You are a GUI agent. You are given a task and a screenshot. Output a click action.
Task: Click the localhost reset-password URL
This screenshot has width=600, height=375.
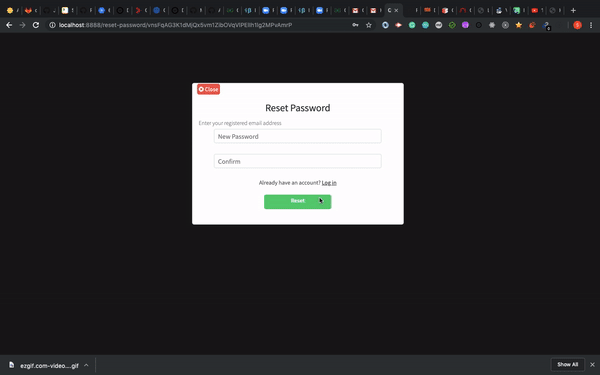[x=175, y=25]
